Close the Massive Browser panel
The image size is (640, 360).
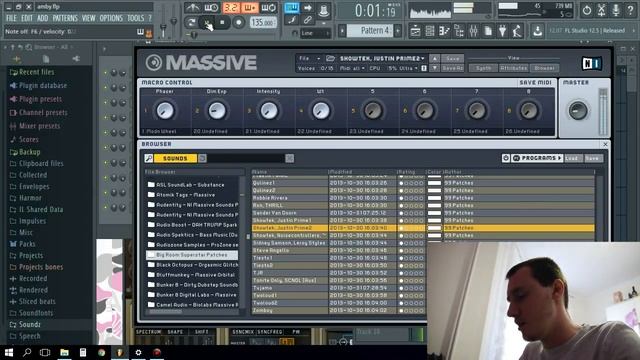click(x=605, y=144)
